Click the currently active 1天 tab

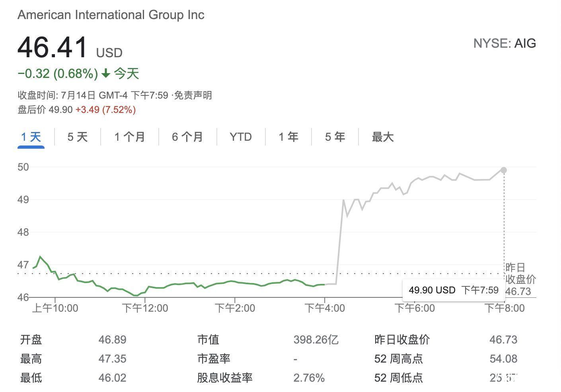30,137
